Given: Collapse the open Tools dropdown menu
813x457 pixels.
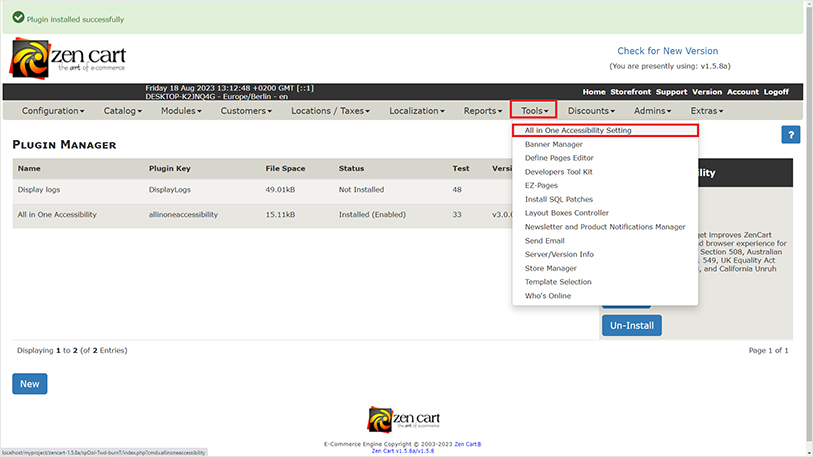Looking at the screenshot, I should pos(534,110).
